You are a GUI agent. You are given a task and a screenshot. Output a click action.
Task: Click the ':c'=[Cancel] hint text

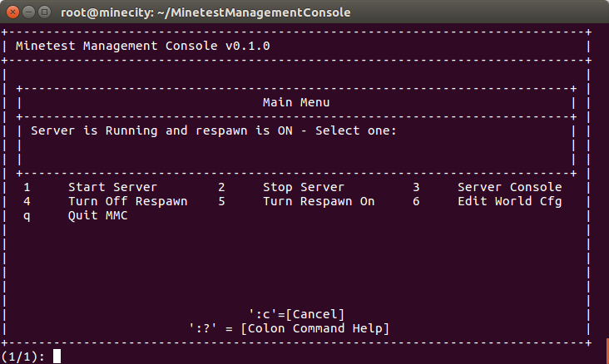[x=296, y=314]
